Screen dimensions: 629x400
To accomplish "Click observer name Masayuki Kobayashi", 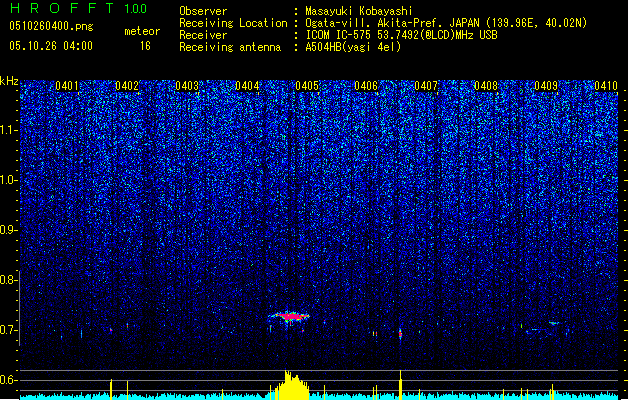I will pyautogui.click(x=359, y=11).
